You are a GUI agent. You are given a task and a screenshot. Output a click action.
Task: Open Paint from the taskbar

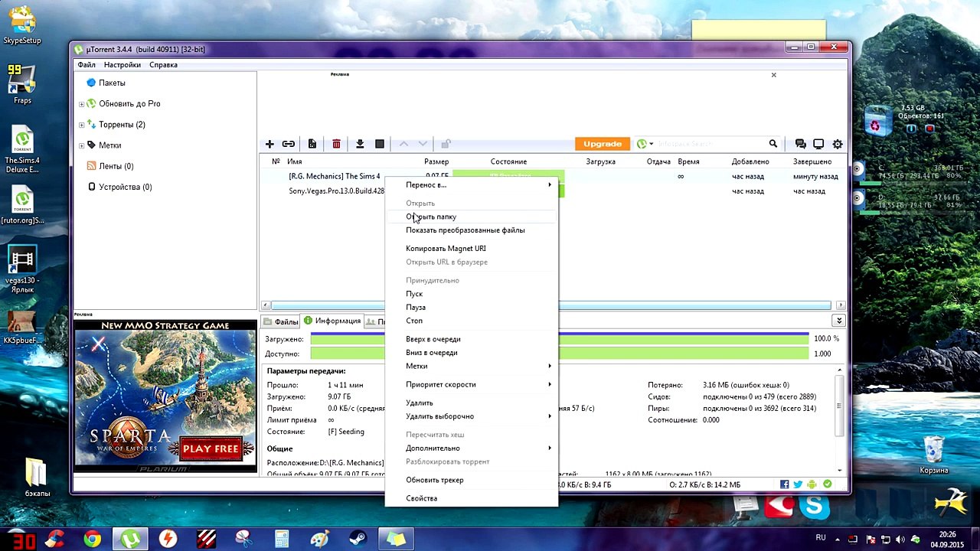point(320,540)
